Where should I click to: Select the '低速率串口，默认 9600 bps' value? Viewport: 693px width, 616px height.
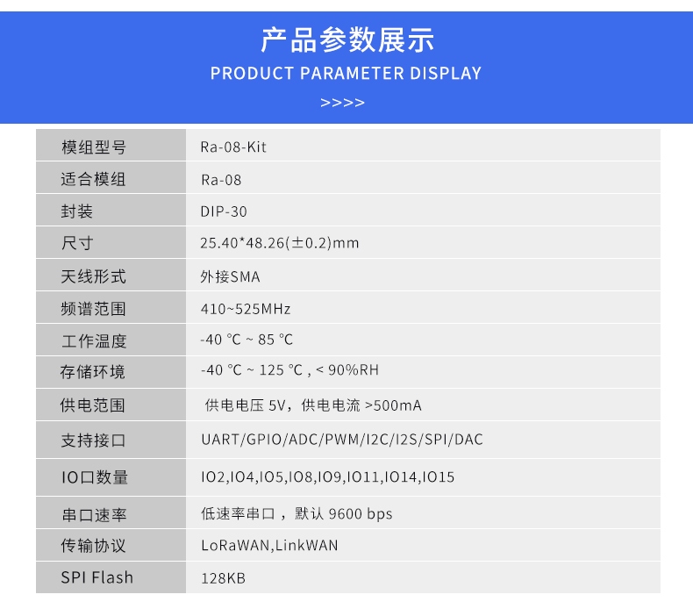point(296,514)
